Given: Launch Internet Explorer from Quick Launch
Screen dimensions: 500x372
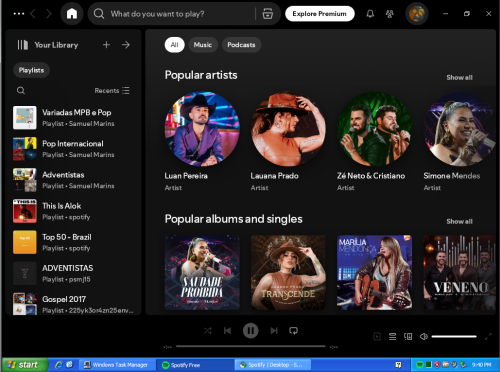Looking at the screenshot, I should coord(59,365).
